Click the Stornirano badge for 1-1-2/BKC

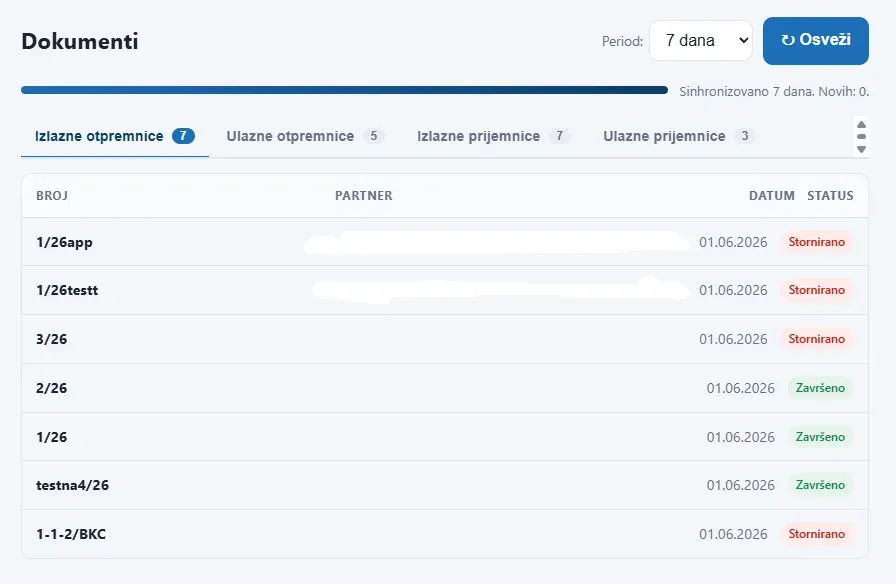tap(817, 534)
